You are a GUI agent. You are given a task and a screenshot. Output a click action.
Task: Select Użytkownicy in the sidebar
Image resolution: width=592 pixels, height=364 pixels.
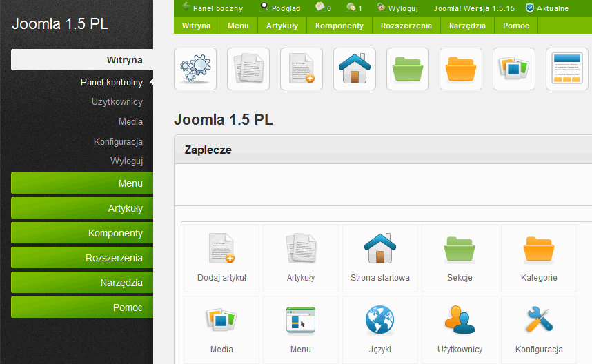pos(117,102)
